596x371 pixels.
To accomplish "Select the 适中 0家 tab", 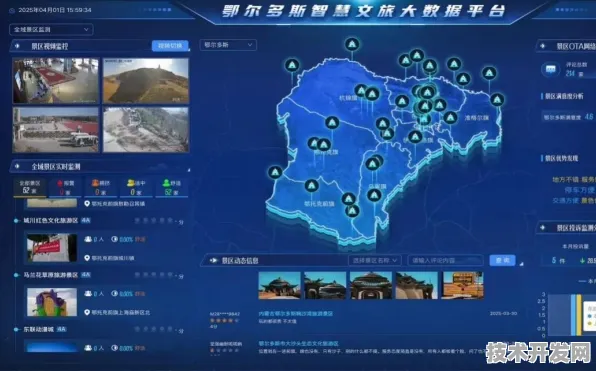I will coord(136,187).
